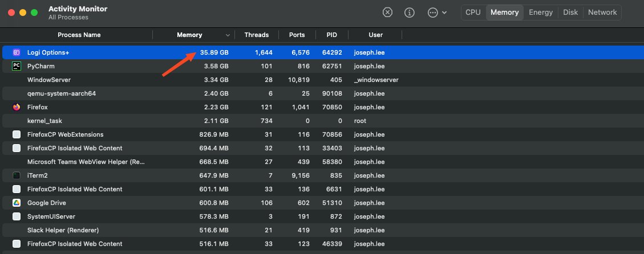Viewport: 644px width, 254px height.
Task: Sort by the Ports column
Action: pos(297,35)
